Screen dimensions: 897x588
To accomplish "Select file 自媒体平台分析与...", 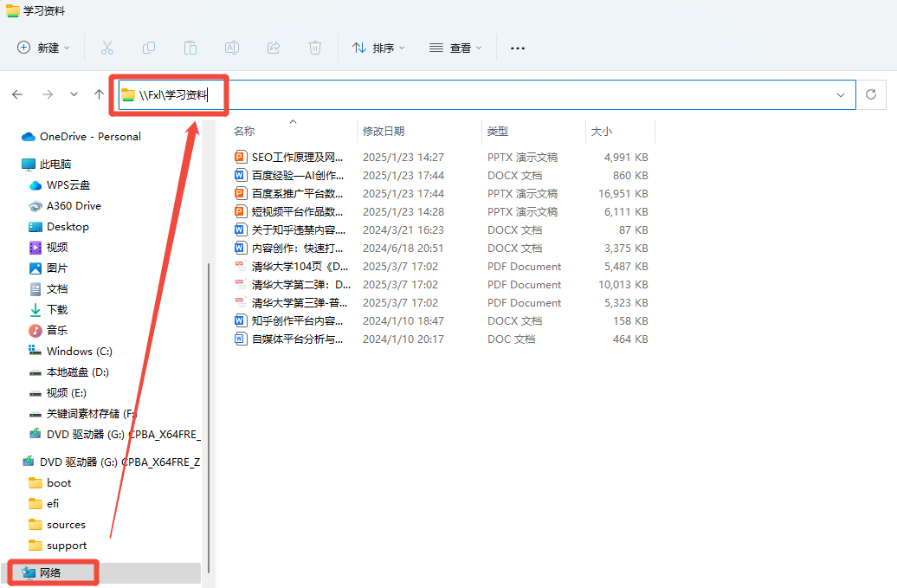I will [298, 339].
